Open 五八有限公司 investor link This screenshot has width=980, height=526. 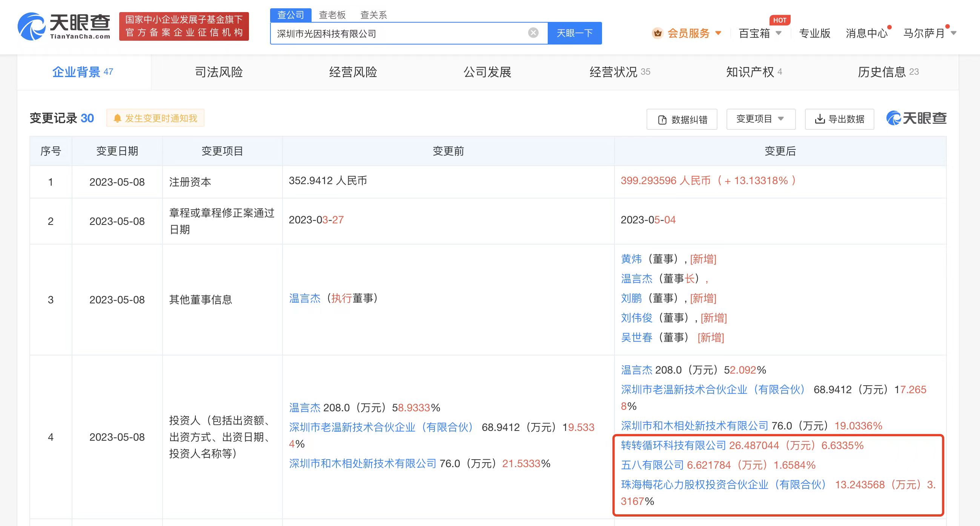[x=652, y=465]
